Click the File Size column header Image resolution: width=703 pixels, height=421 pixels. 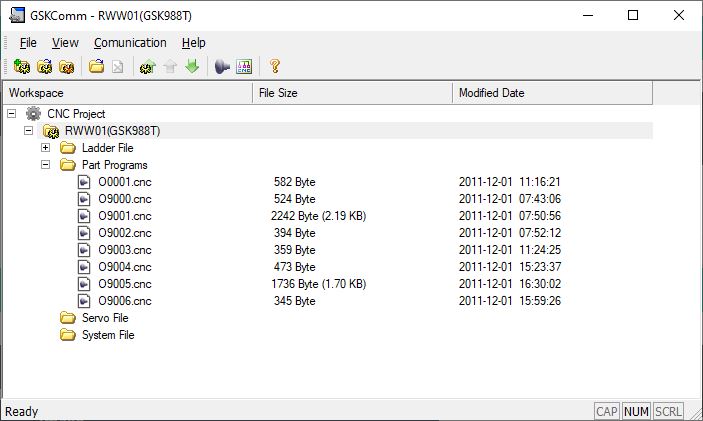point(353,93)
